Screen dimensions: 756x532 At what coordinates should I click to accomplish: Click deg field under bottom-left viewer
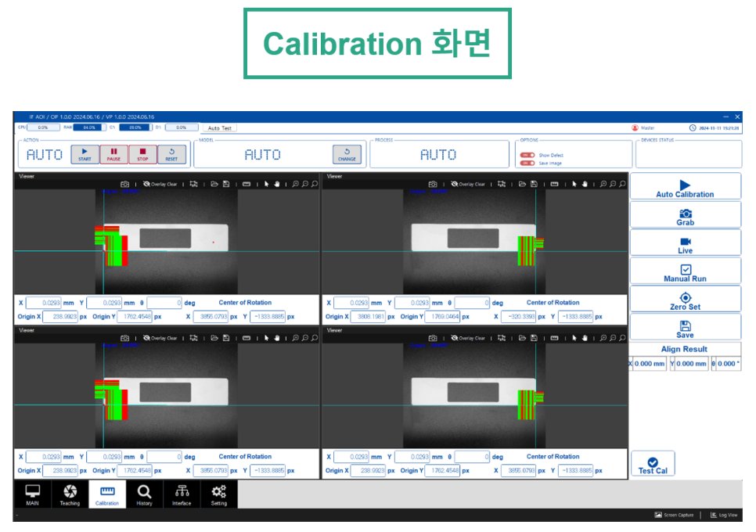[x=164, y=456]
